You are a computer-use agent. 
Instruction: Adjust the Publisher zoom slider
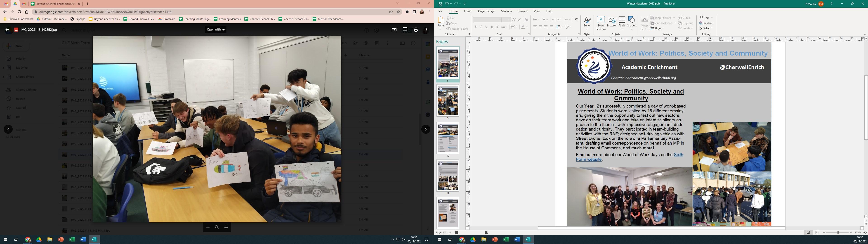[838, 232]
